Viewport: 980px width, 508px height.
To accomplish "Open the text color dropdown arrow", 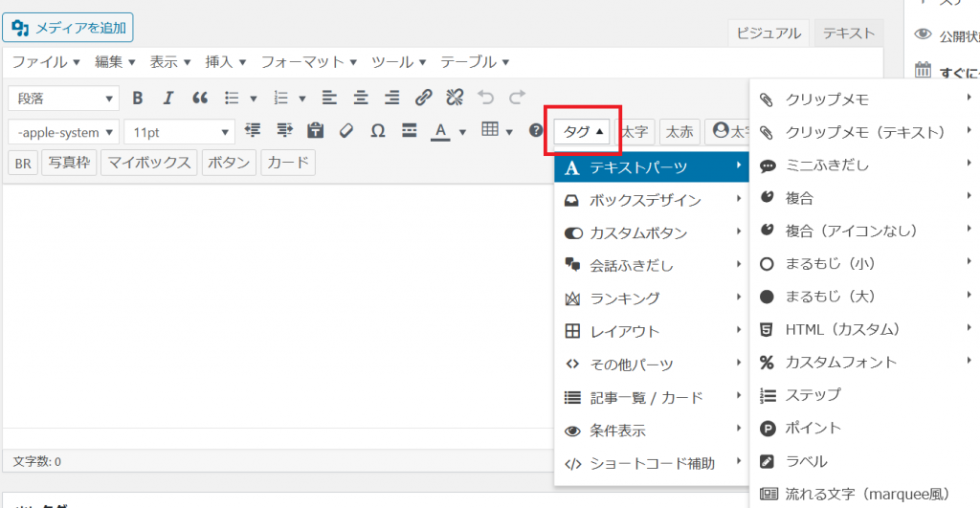I will pos(462,132).
